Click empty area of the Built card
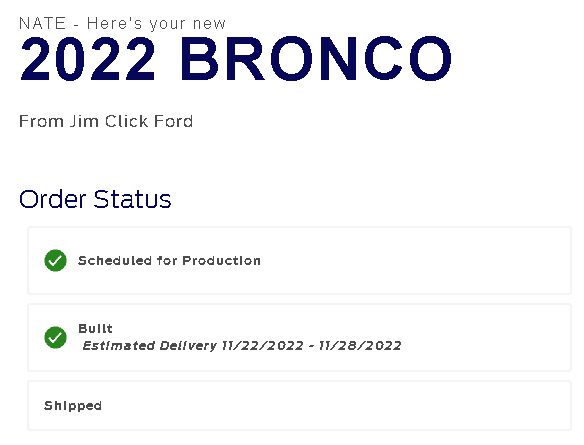Image resolution: width=584 pixels, height=445 pixels. click(484, 337)
